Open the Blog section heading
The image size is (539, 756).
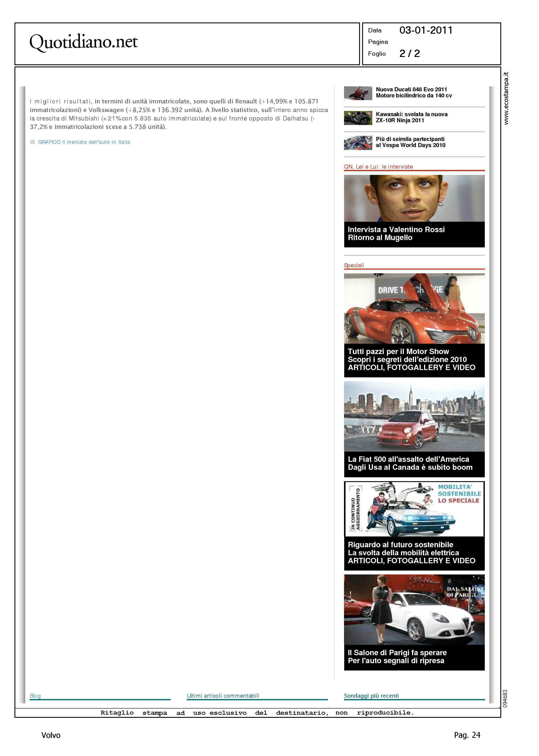tap(35, 696)
